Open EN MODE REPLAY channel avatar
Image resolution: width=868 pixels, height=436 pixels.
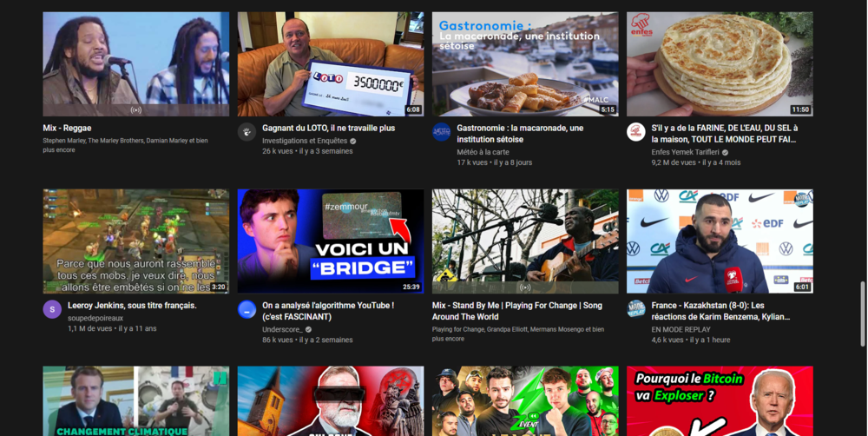tap(636, 309)
